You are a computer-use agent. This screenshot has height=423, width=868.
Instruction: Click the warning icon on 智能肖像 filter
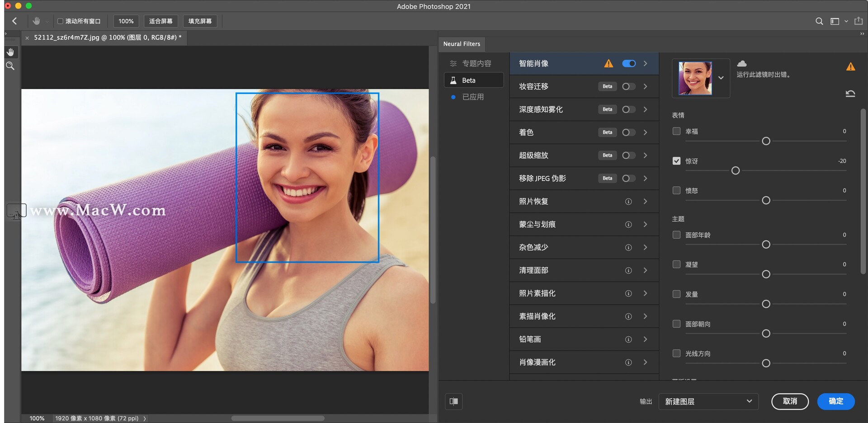(609, 63)
